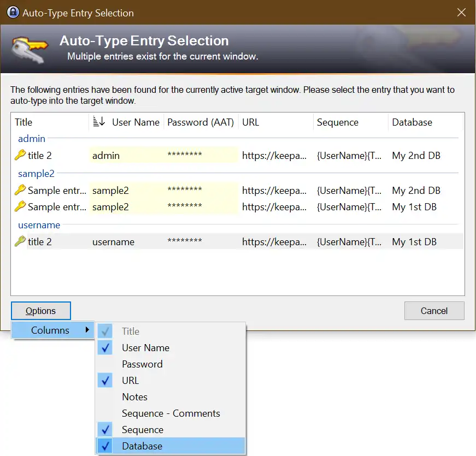476x456 pixels.
Task: Click the sort order icon in User Name header
Action: [99, 121]
